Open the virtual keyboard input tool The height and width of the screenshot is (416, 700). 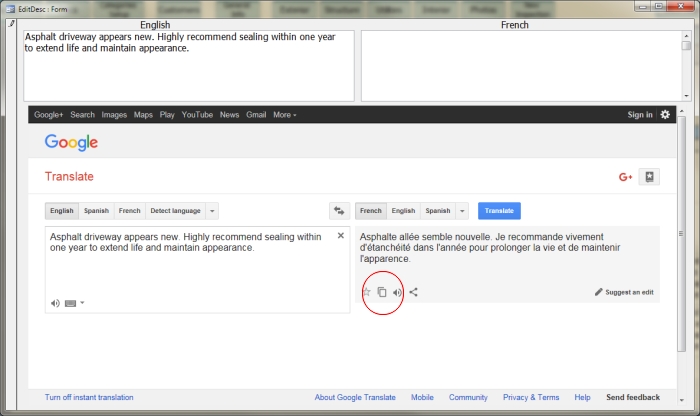(70, 304)
